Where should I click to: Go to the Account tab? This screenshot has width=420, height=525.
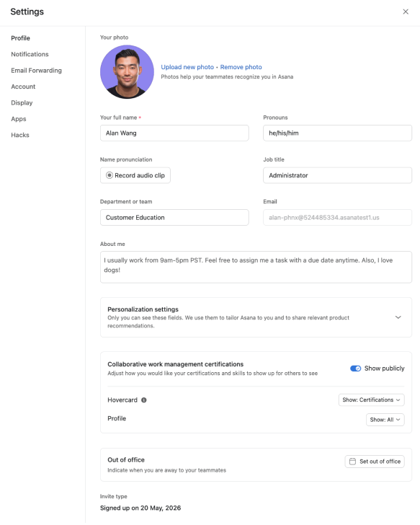[23, 87]
